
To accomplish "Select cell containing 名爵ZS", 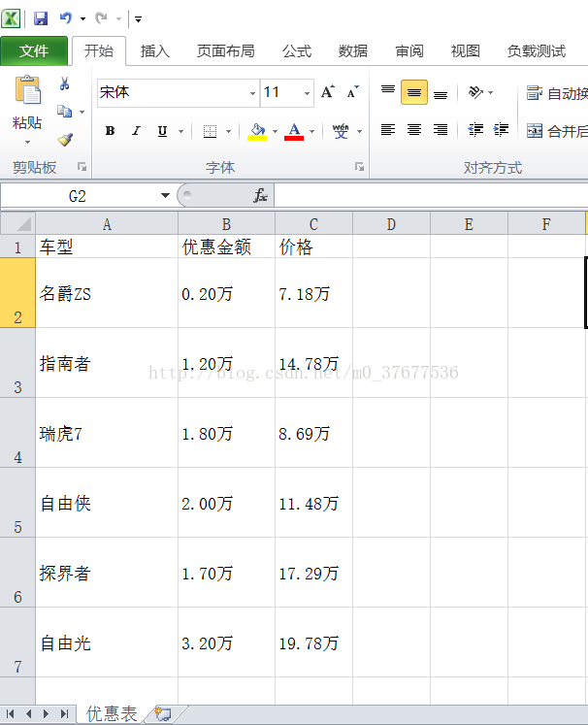I will click(107, 293).
